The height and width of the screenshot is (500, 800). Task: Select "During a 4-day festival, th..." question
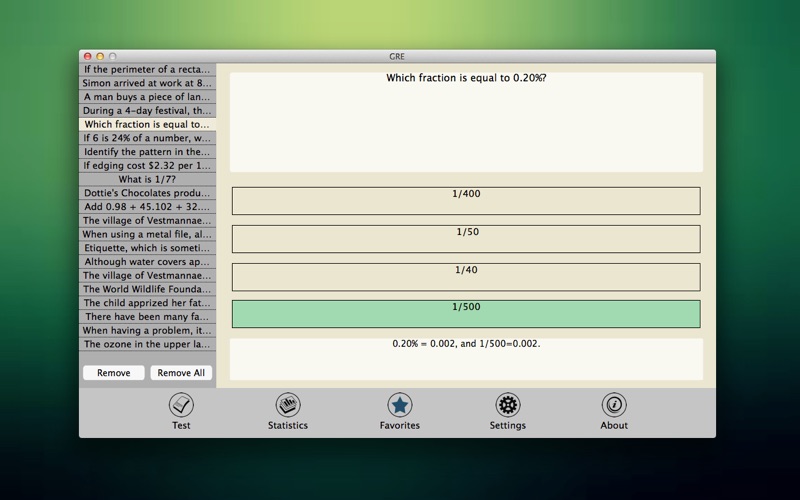coord(147,111)
